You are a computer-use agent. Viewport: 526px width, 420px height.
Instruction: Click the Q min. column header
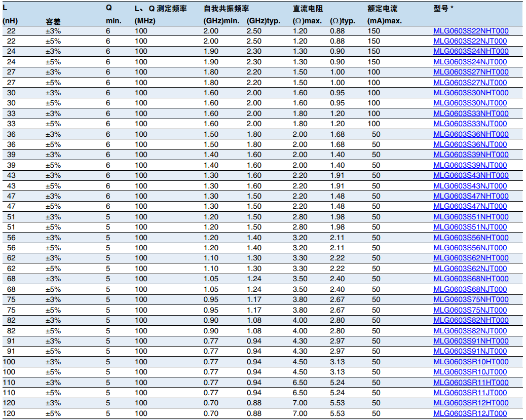click(114, 14)
